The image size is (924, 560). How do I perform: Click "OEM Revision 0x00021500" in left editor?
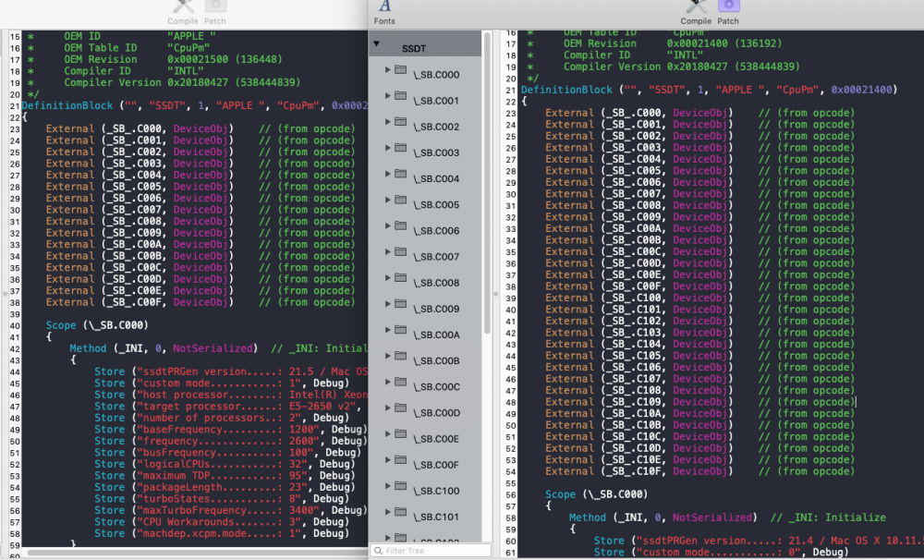click(174, 59)
